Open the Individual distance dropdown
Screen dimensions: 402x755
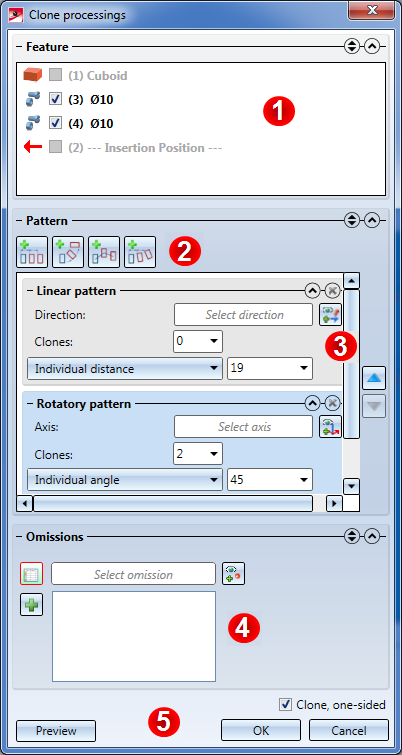coord(125,369)
